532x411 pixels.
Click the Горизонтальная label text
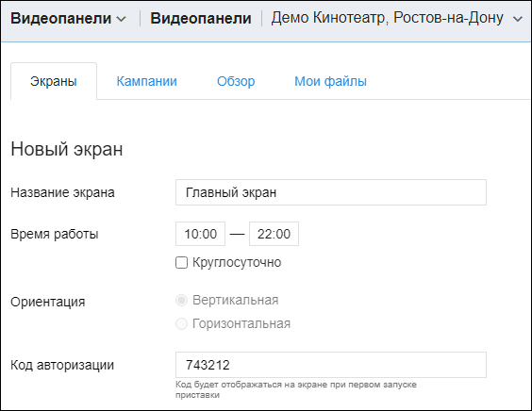[x=241, y=324]
